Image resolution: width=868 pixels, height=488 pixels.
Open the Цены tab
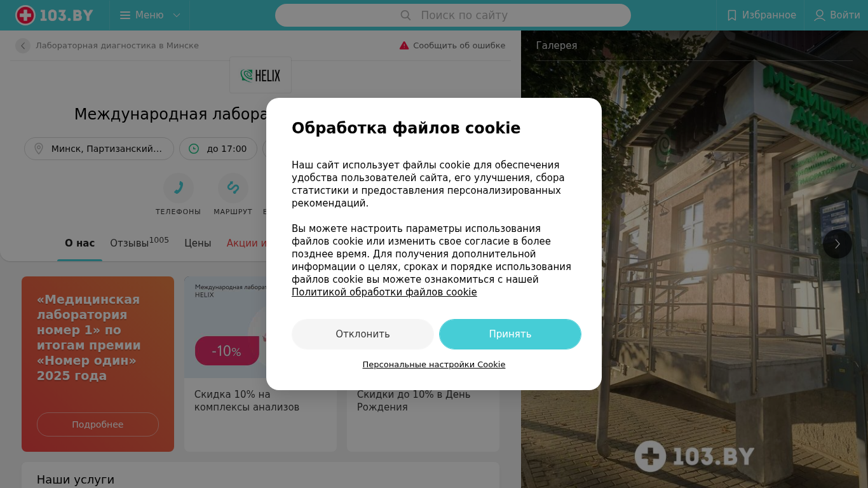198,243
